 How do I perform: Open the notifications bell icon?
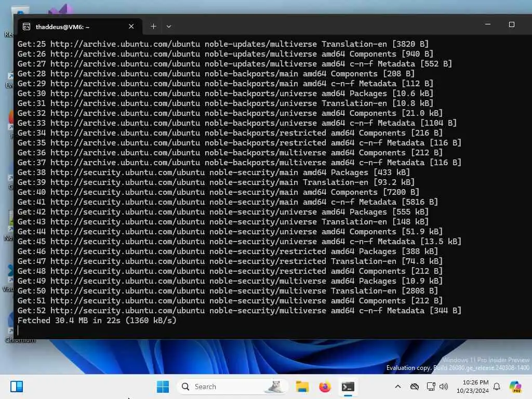pyautogui.click(x=497, y=387)
